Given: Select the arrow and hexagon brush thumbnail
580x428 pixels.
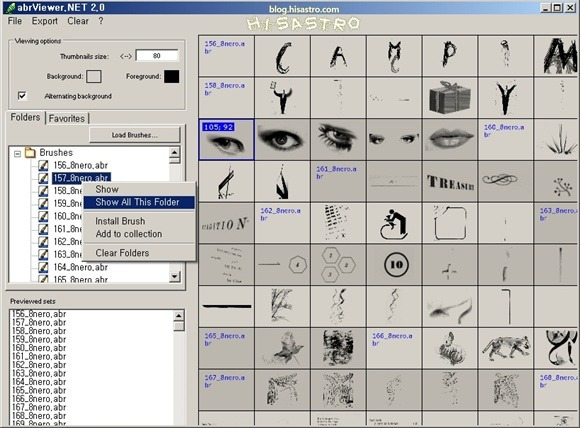Looking at the screenshot, I should point(283,265).
